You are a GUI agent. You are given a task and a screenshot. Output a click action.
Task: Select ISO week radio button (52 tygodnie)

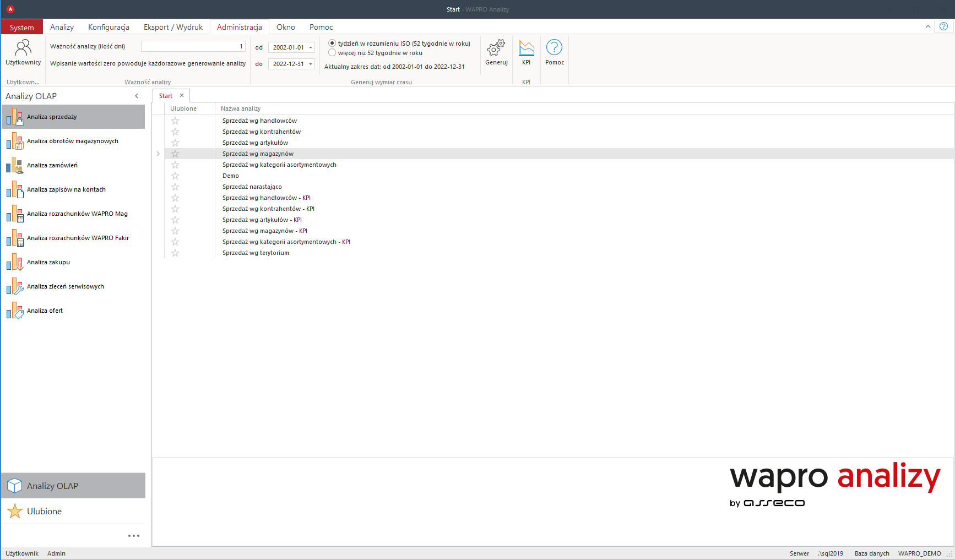(332, 43)
